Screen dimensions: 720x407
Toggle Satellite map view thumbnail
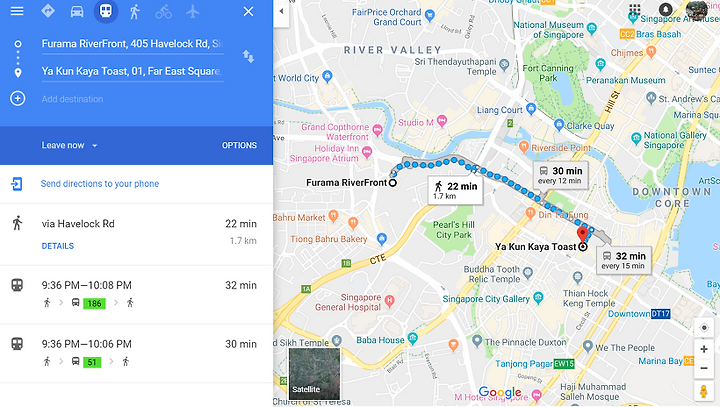point(315,373)
